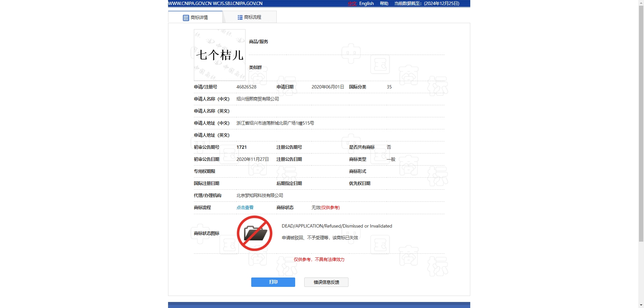
Task: Click the grid icon on 商标流程 tab
Action: pos(239,17)
